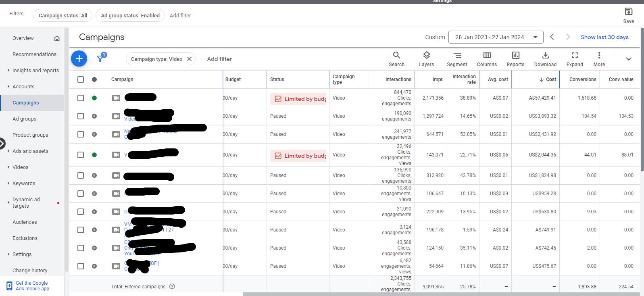Select the checkbox of the last campaign row
Image resolution: width=644 pixels, height=296 pixels.
click(81, 266)
